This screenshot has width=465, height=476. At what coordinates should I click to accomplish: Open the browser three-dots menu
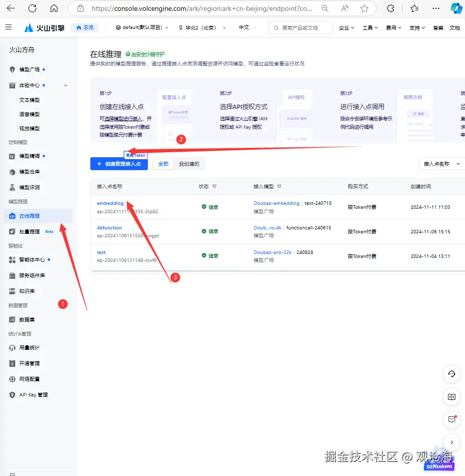click(x=436, y=8)
